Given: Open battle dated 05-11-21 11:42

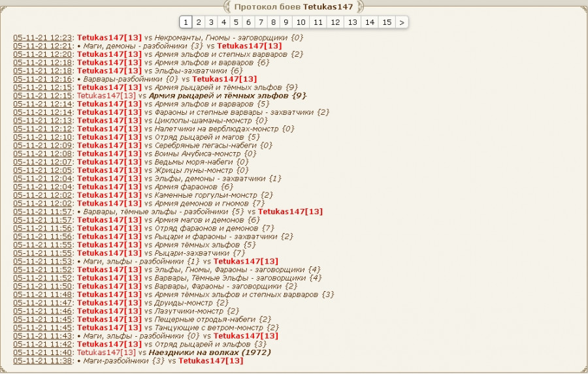Looking at the screenshot, I should click(x=42, y=344).
